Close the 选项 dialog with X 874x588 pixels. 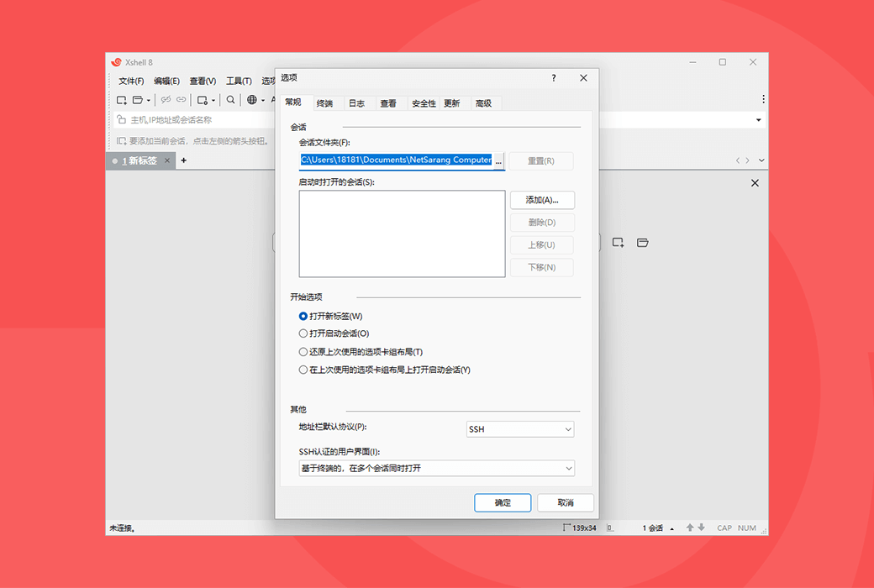(x=583, y=78)
